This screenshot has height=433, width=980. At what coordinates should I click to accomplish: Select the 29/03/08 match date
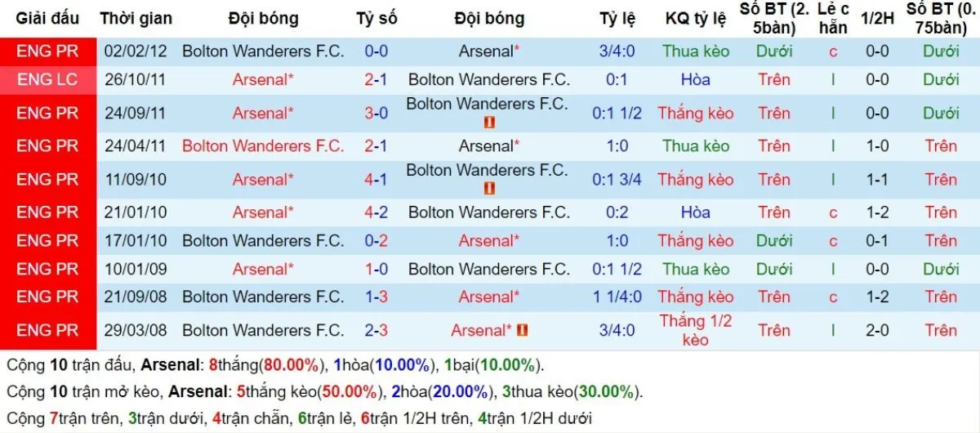pyautogui.click(x=136, y=330)
